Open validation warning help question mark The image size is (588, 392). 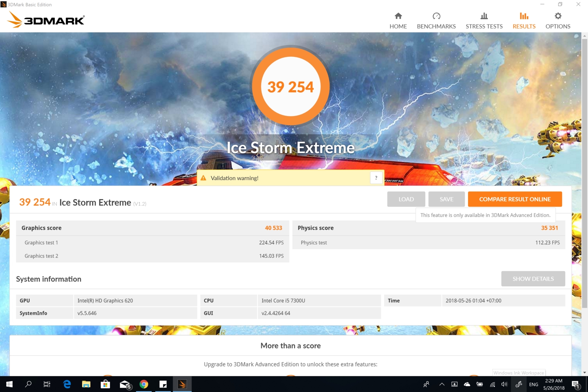376,178
